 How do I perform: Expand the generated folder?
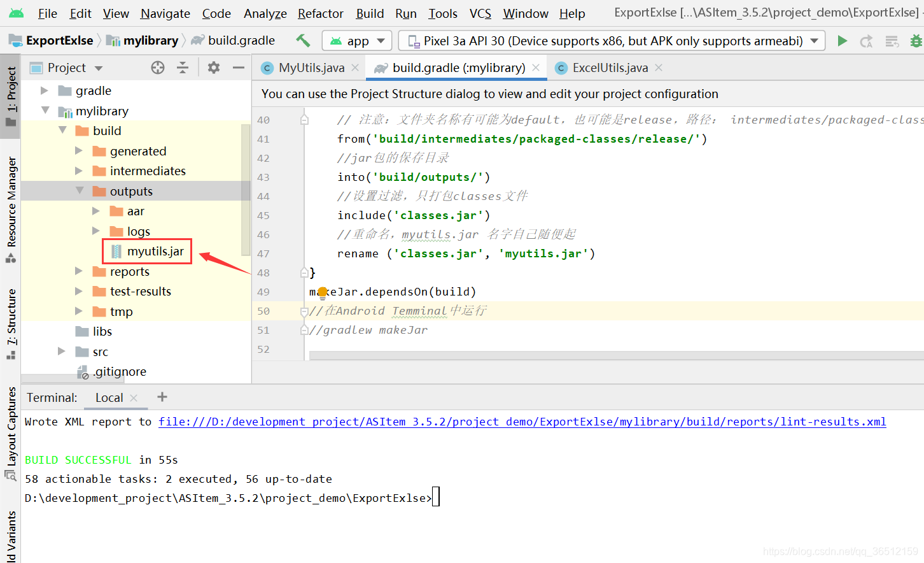pos(79,151)
